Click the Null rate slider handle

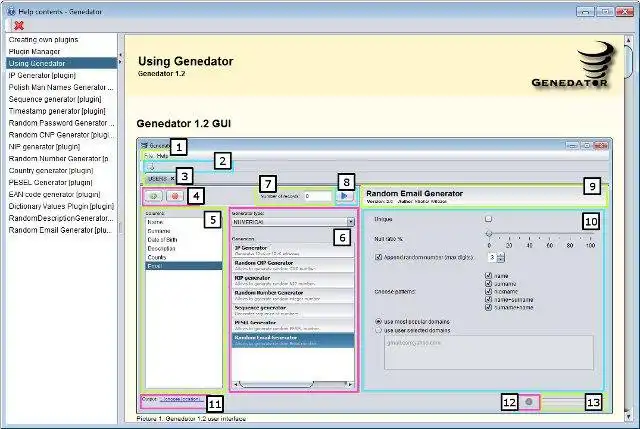(489, 233)
